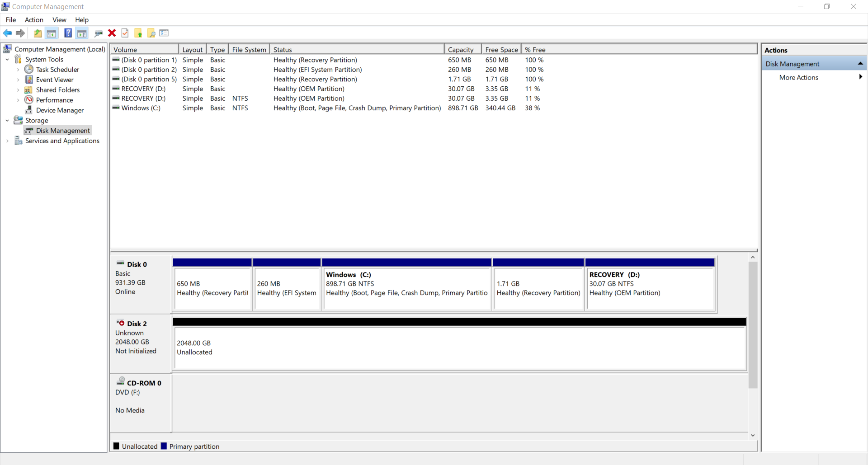Image resolution: width=868 pixels, height=465 pixels.
Task: Click the blue Primary partition legend swatch
Action: point(164,446)
